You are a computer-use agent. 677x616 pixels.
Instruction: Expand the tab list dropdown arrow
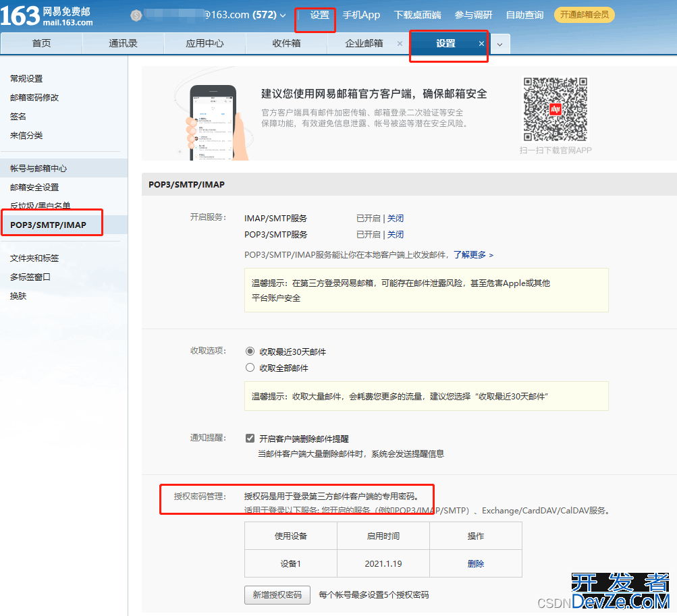pyautogui.click(x=499, y=44)
